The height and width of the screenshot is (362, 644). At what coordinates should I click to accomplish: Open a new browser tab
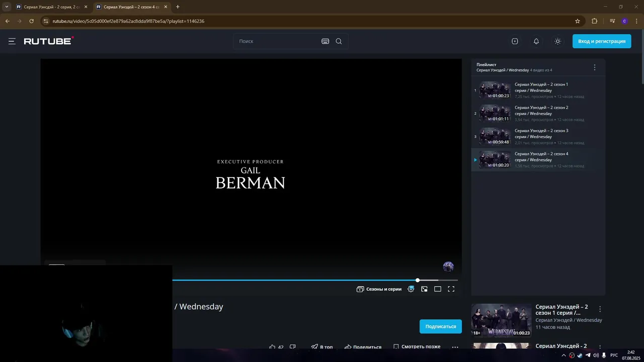point(178,7)
